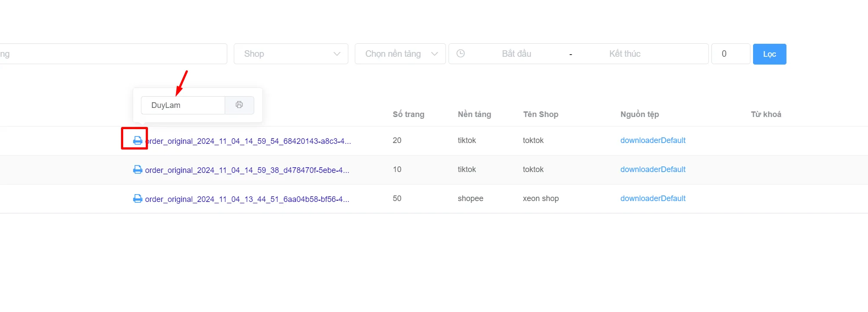Open file order_original_2024_11_04_13_44_51 link

(247, 199)
